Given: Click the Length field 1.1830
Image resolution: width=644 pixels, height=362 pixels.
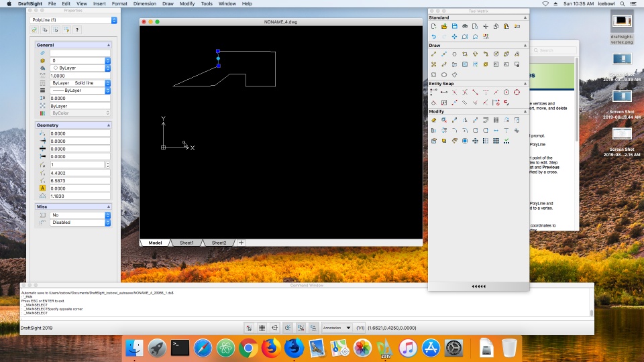Looking at the screenshot, I should coord(80,196).
